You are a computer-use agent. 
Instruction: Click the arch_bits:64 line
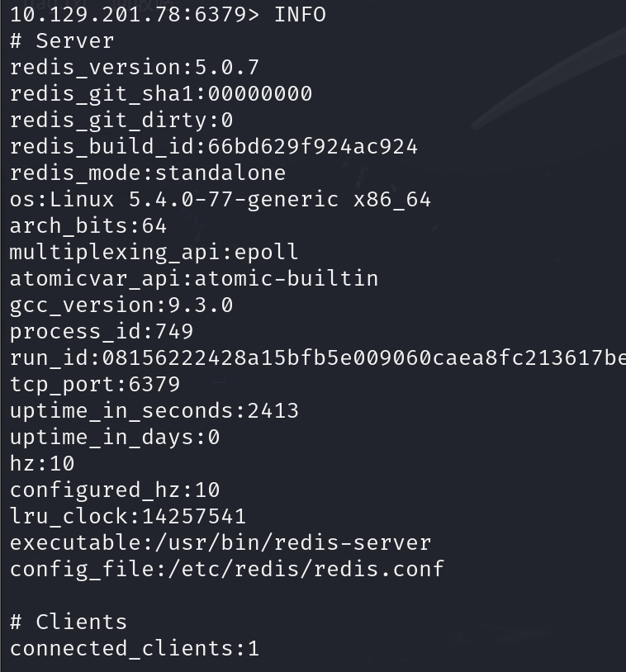click(88, 226)
